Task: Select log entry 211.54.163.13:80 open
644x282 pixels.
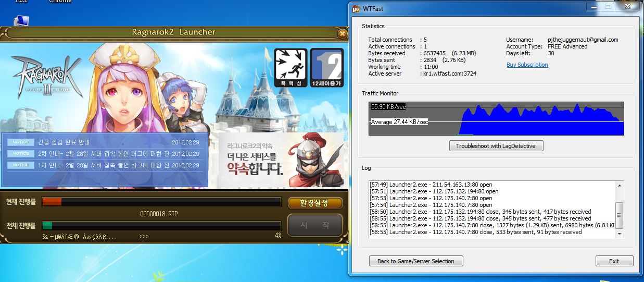Action: pyautogui.click(x=431, y=185)
